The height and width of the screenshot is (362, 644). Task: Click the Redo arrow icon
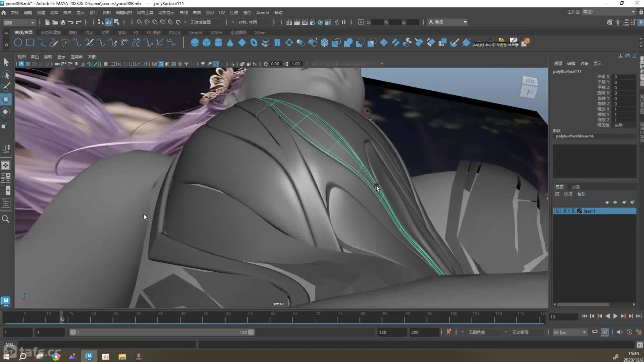coord(78,22)
